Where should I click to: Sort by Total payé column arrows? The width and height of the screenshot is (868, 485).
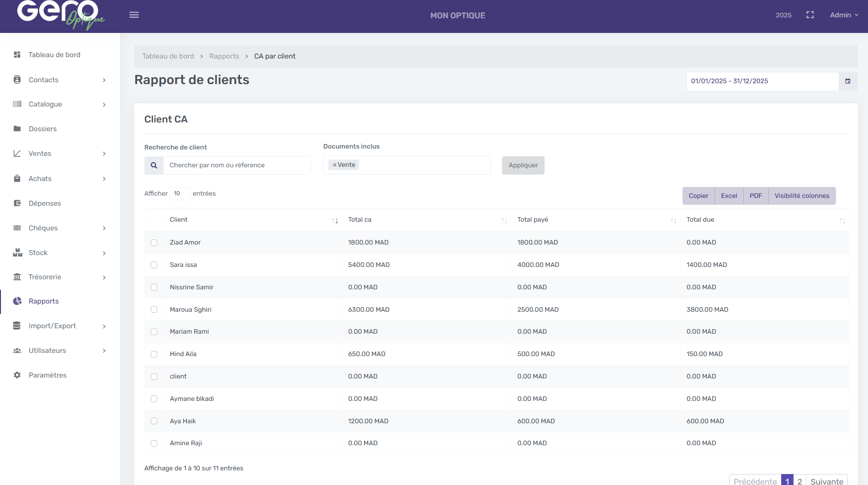pyautogui.click(x=673, y=220)
